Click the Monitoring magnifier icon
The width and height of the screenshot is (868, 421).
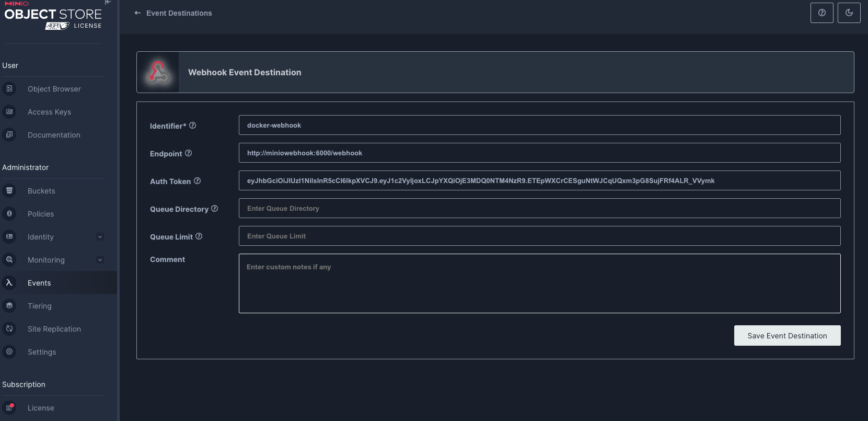pos(9,259)
